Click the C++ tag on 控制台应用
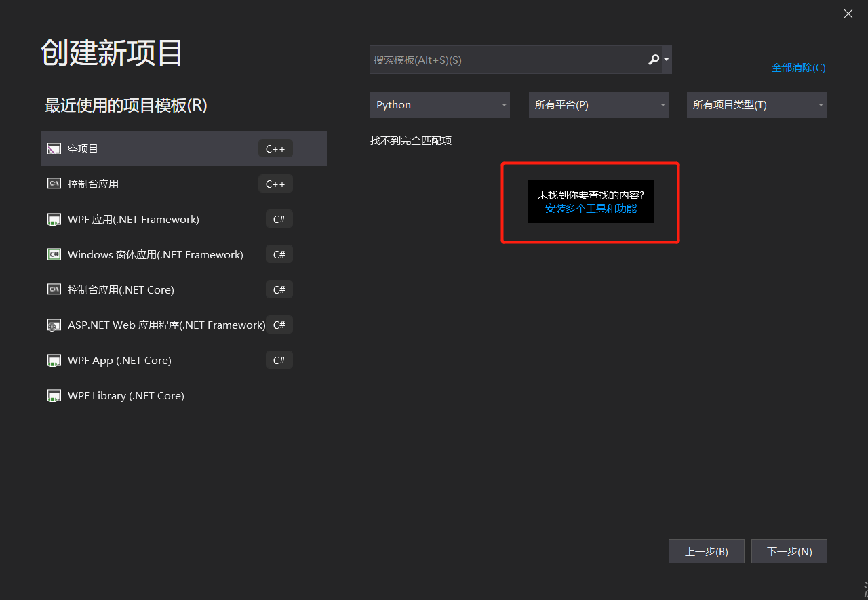This screenshot has width=868, height=600. (275, 184)
